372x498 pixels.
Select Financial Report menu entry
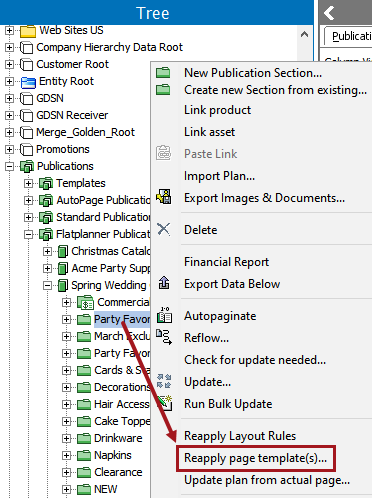[226, 262]
